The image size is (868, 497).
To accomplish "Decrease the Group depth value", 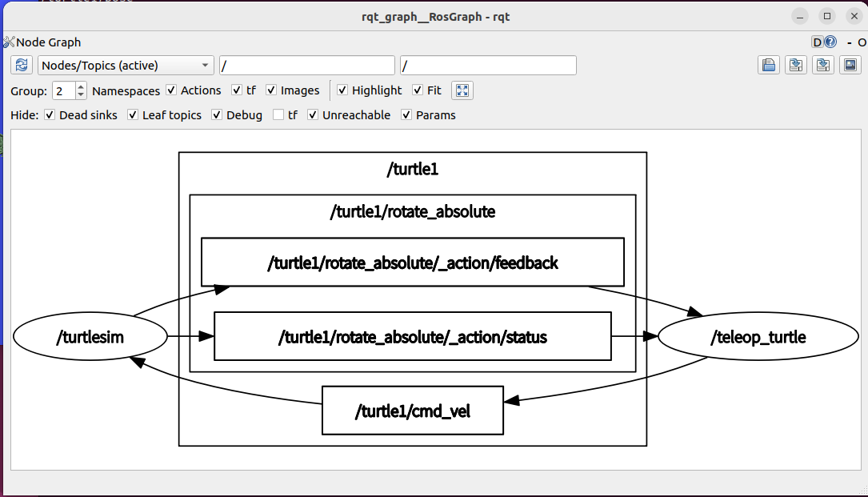I will pos(81,94).
